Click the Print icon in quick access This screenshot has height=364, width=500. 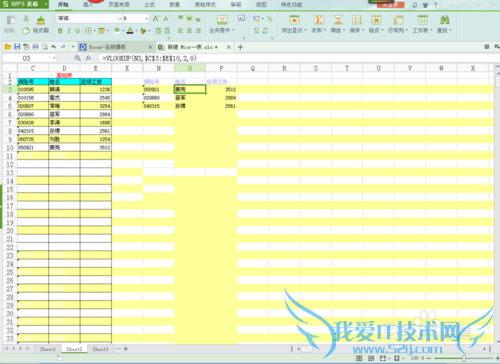35,47
